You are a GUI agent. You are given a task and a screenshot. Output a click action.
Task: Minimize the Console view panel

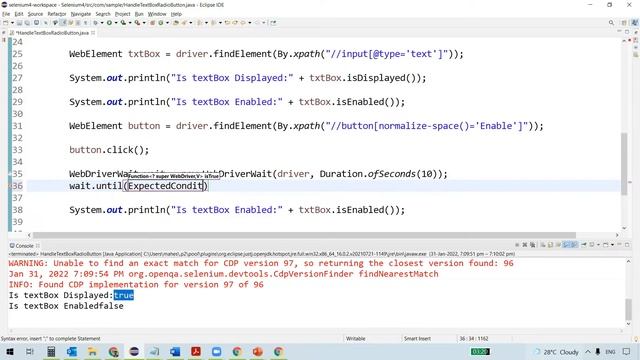click(x=620, y=244)
